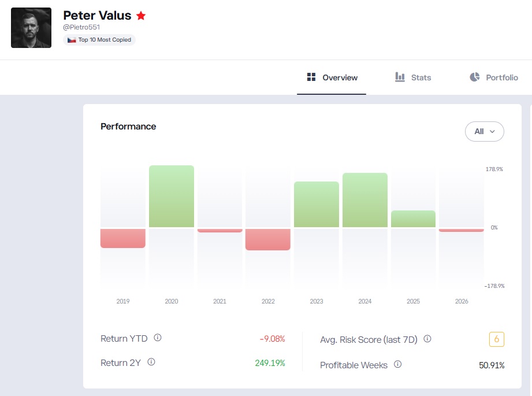Click the Return 2Y info icon
This screenshot has width=532, height=396.
tap(151, 362)
